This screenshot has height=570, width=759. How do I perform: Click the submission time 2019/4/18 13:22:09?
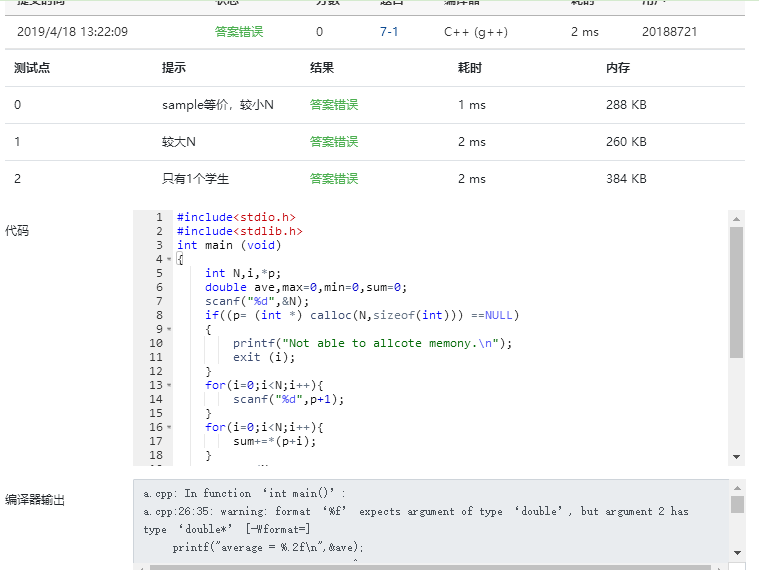coord(73,32)
